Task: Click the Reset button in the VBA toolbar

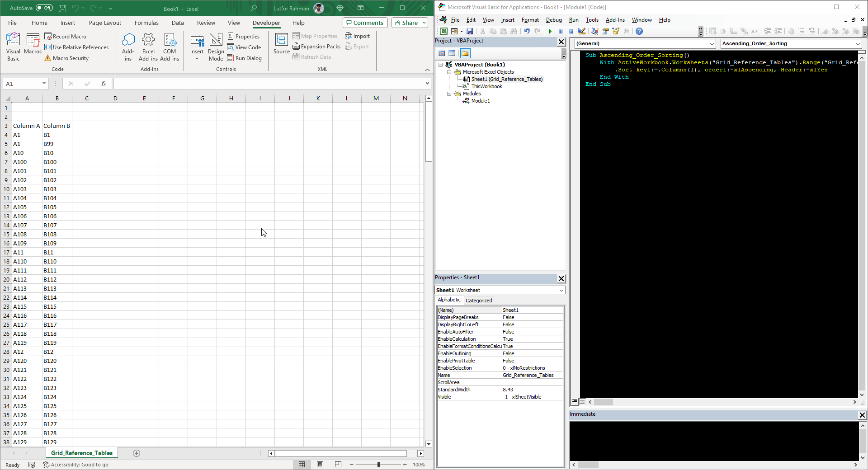Action: (571, 31)
